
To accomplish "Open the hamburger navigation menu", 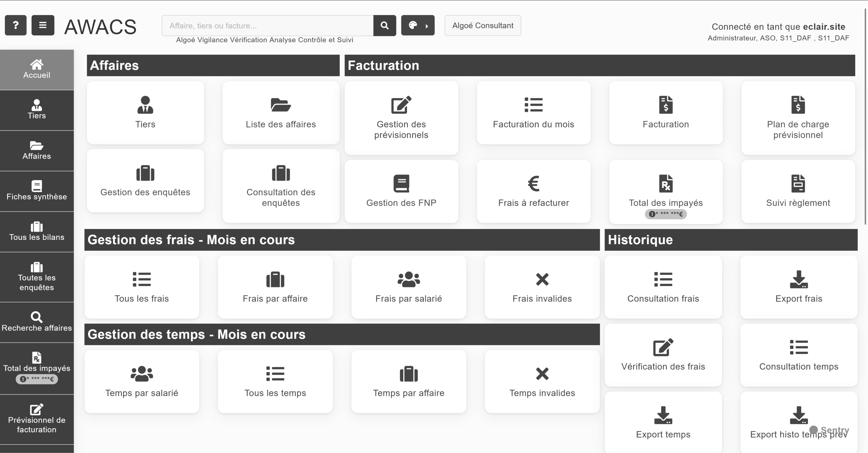I will point(43,25).
